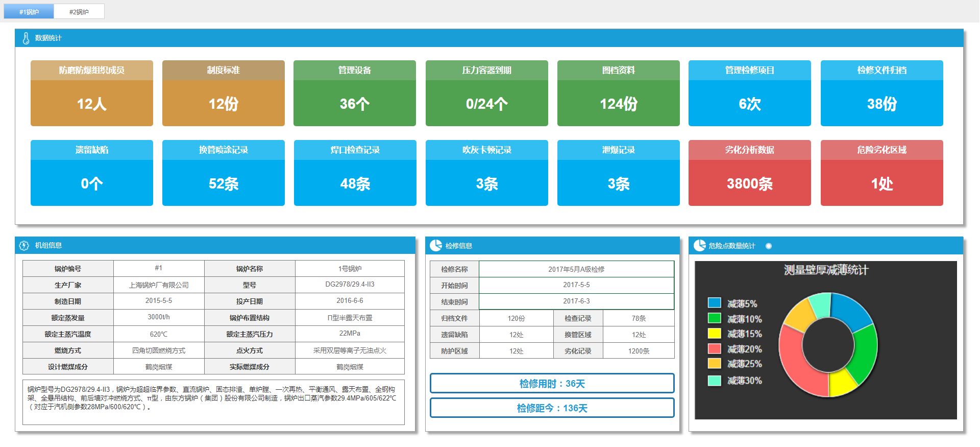This screenshot has height=447, width=980.
Task: Click the 额定主蒸汽温度 value 620°C
Action: (x=159, y=334)
